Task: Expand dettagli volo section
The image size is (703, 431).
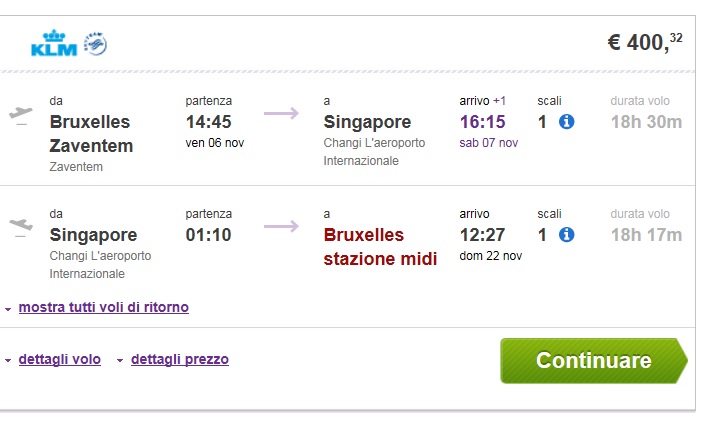Action: pos(60,359)
